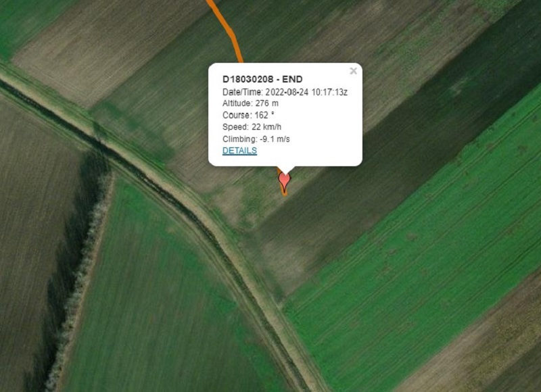Close the D18030208 info popup
The height and width of the screenshot is (392, 541).
(x=353, y=71)
